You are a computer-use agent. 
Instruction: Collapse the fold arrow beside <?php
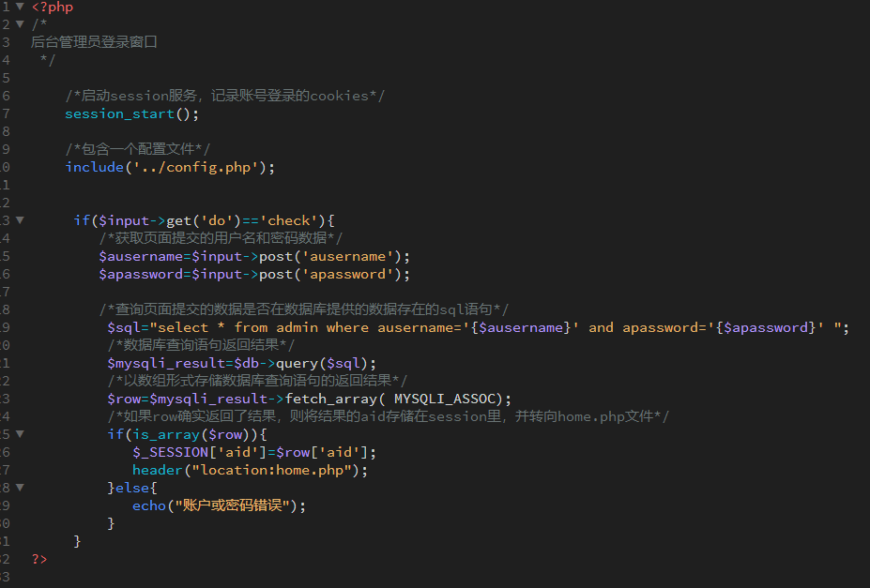click(x=20, y=7)
